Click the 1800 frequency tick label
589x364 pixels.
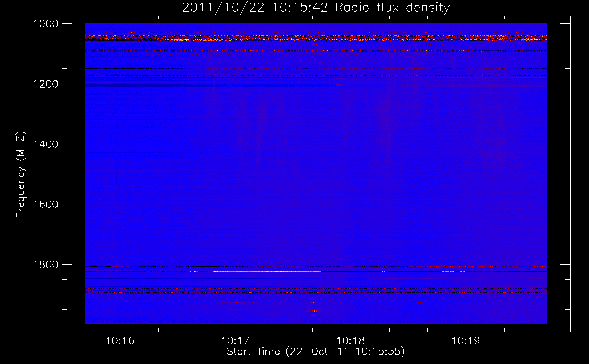pos(46,265)
